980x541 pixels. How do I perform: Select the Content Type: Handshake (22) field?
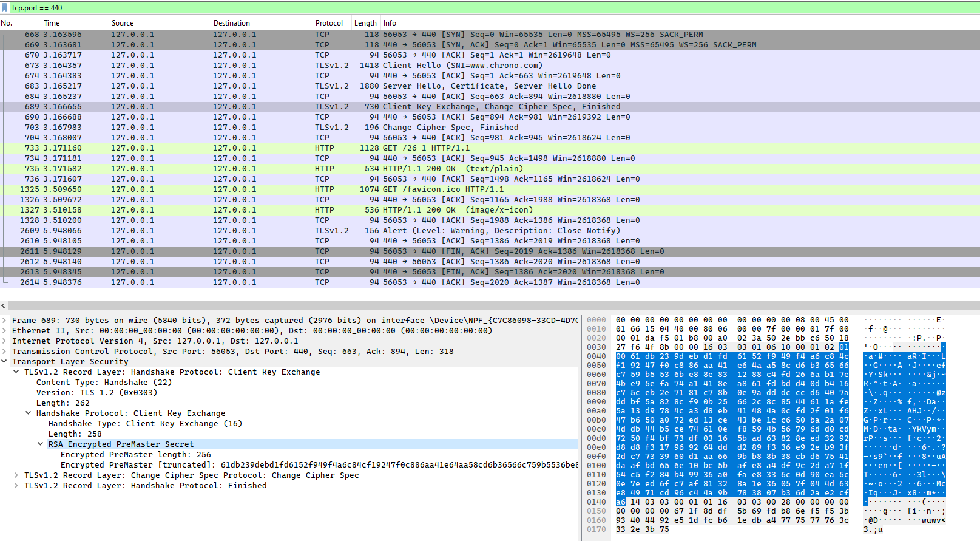point(104,383)
